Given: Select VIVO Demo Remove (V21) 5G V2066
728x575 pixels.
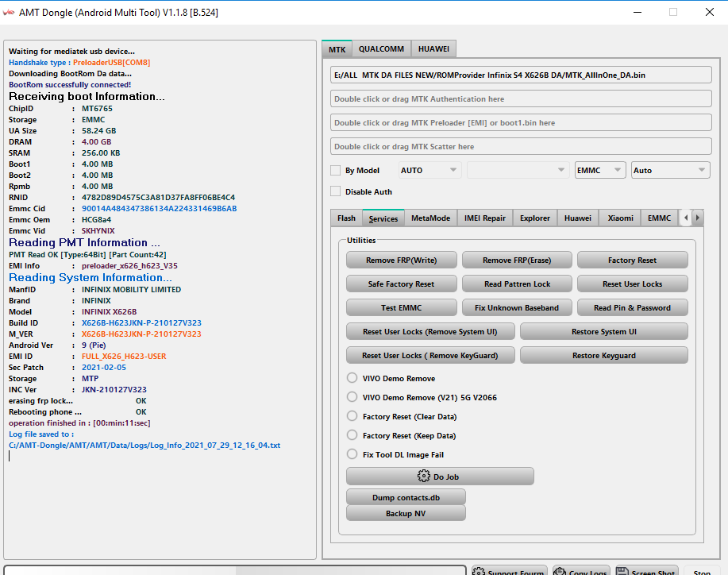Looking at the screenshot, I should [x=352, y=397].
